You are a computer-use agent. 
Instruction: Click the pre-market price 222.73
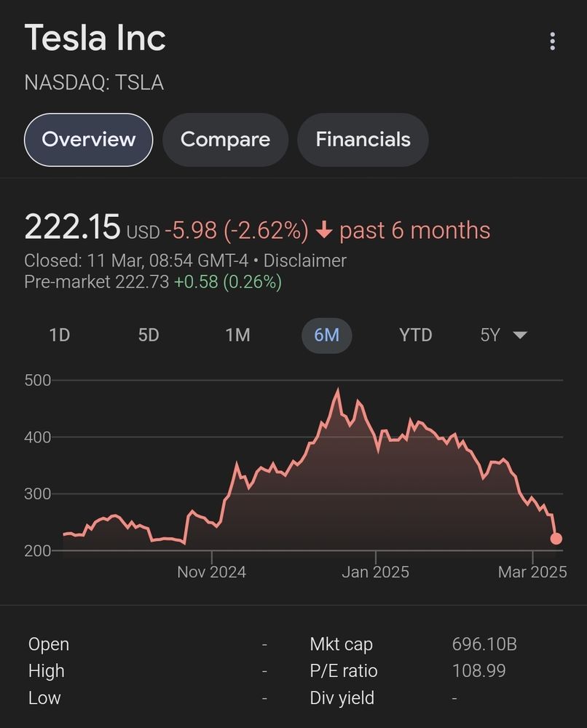point(142,282)
